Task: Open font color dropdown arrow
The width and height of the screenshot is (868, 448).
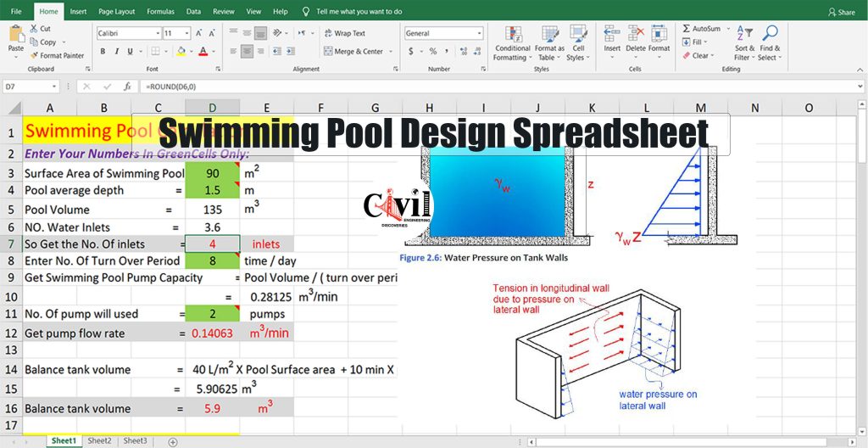Action: point(213,52)
